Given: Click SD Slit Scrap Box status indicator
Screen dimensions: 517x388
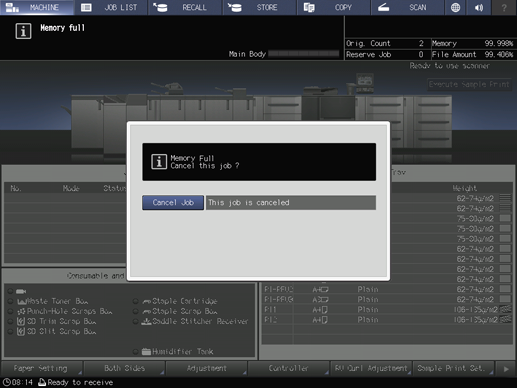Looking at the screenshot, I should point(10,332).
